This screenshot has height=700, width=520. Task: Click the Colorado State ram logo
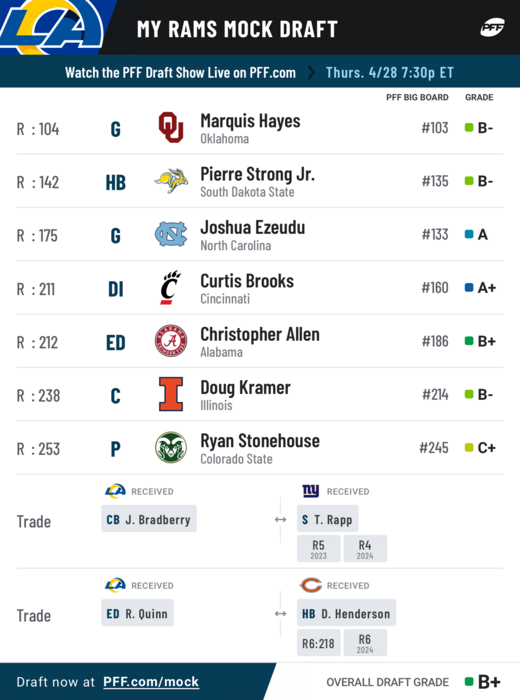pyautogui.click(x=171, y=447)
